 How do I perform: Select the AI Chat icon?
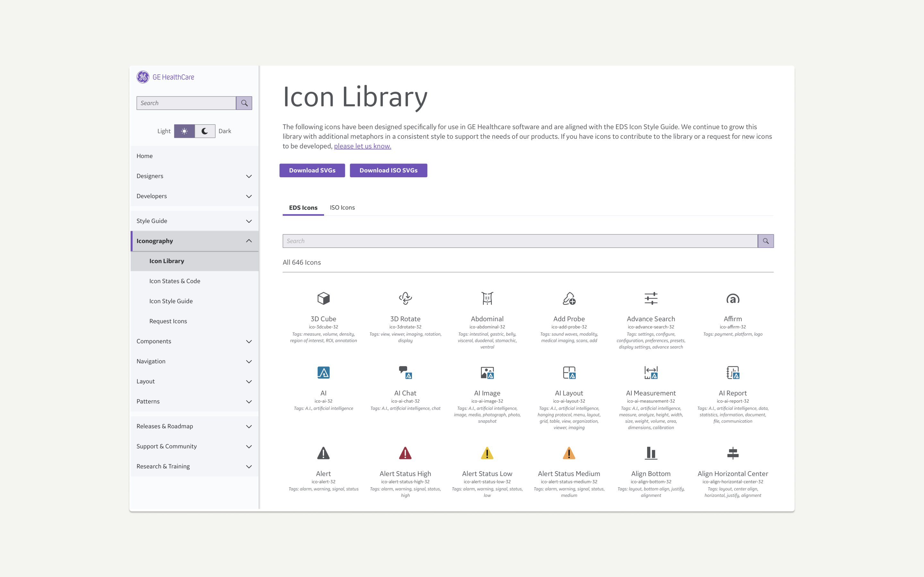coord(405,372)
